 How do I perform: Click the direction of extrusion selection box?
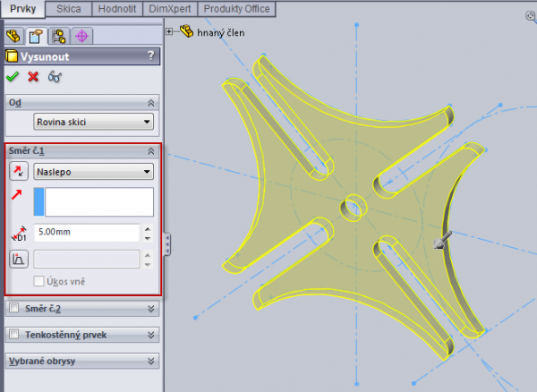coord(93,202)
